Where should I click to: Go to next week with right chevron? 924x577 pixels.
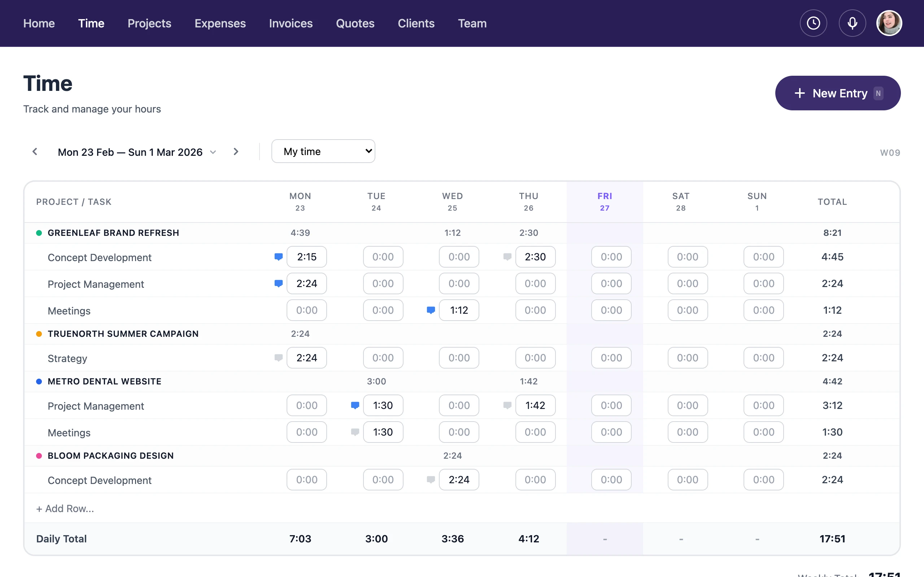(x=236, y=151)
